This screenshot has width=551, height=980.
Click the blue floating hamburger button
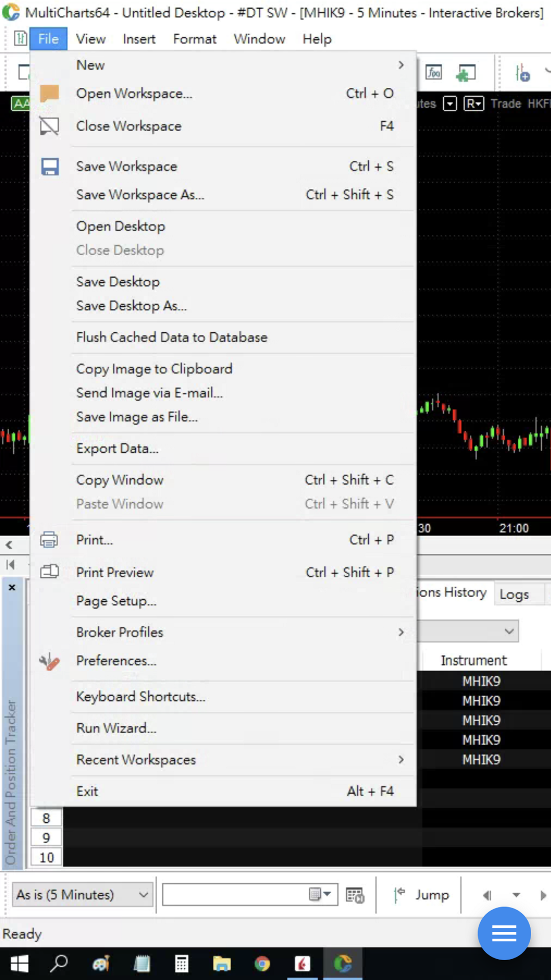(504, 933)
